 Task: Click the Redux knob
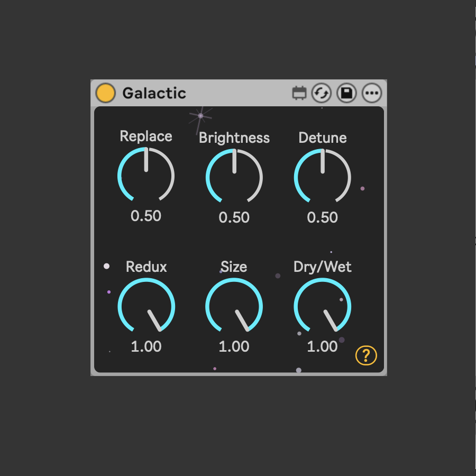(x=146, y=307)
